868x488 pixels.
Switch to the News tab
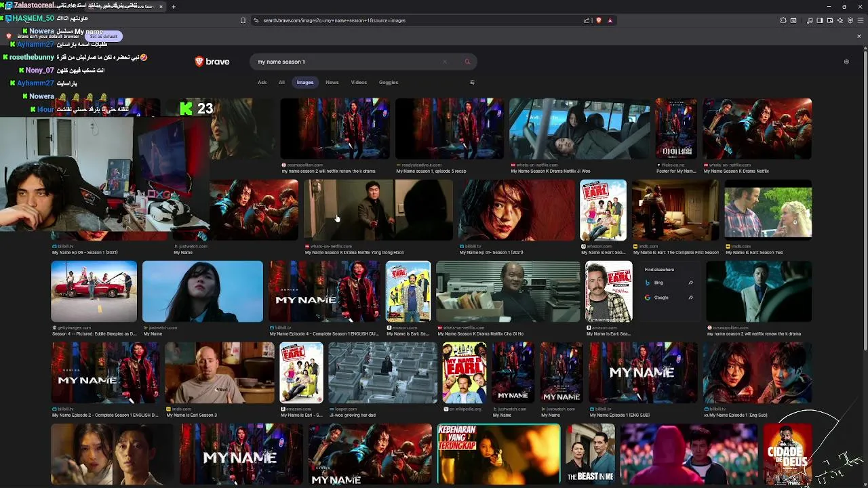(x=332, y=82)
